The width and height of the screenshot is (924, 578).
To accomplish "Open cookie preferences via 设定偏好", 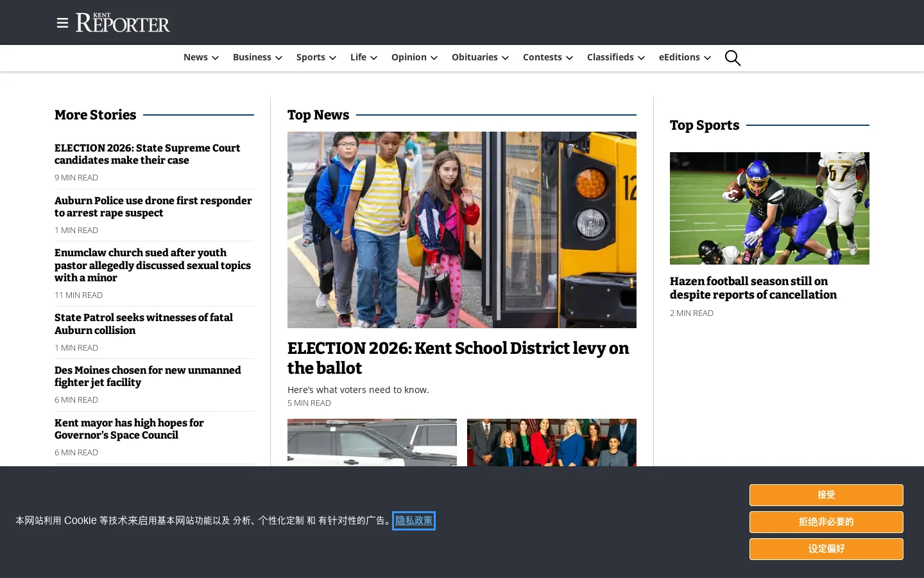I will [826, 549].
